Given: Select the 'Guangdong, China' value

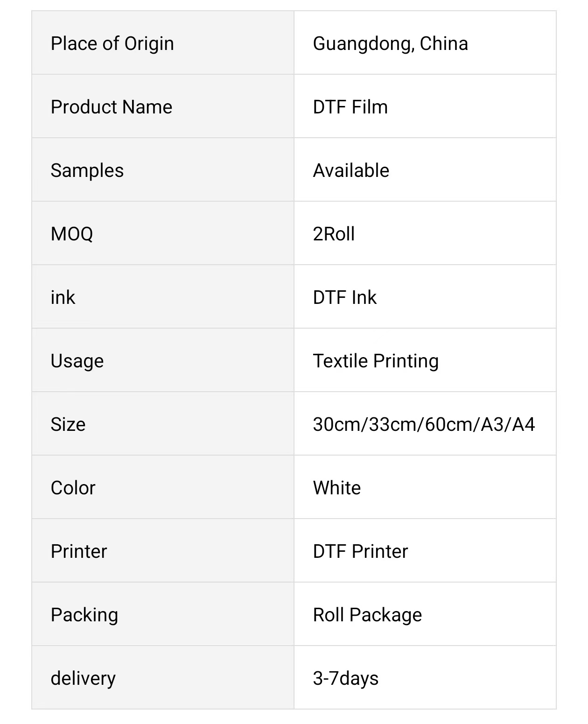Looking at the screenshot, I should coord(390,43).
